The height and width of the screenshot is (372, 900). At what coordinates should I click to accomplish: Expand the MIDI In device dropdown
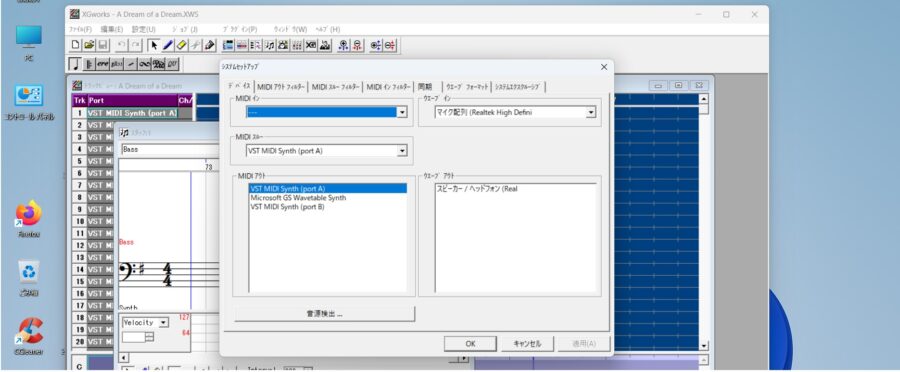click(x=402, y=113)
